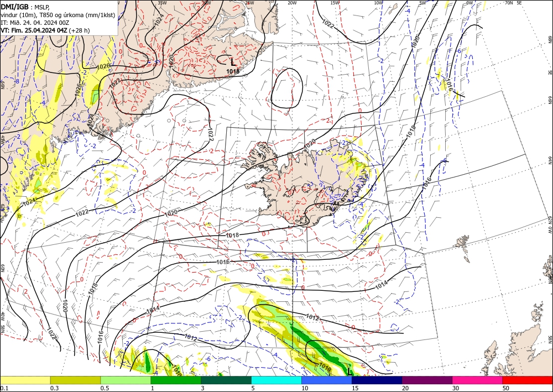Click the "0.1" legend scale label
This screenshot has width=553, height=392.
click(4, 388)
